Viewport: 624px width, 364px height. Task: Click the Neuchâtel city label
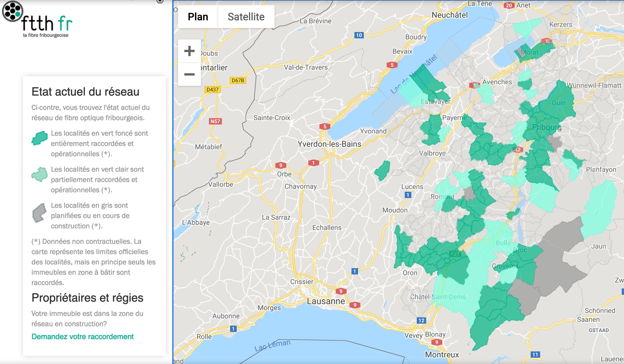(450, 15)
